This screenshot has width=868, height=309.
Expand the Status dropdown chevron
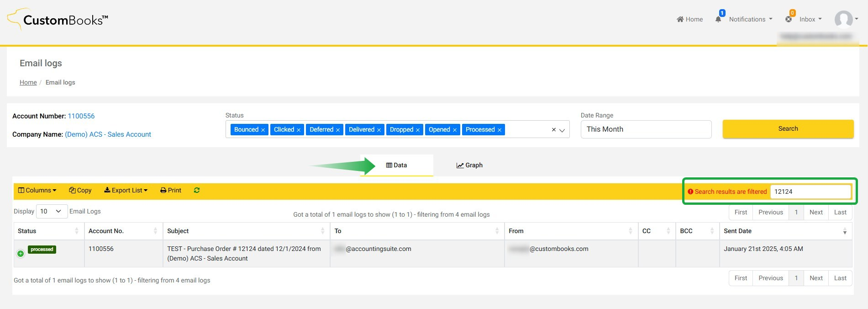click(x=562, y=130)
